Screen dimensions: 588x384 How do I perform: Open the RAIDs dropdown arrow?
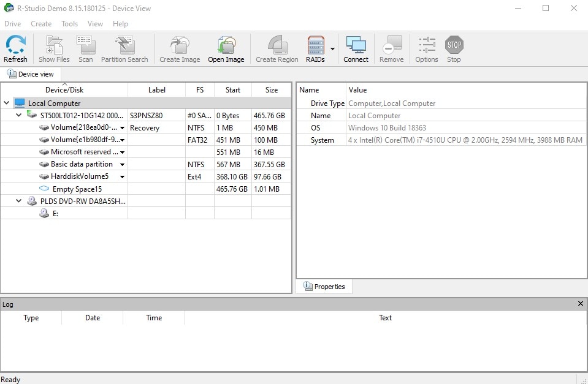pyautogui.click(x=332, y=49)
